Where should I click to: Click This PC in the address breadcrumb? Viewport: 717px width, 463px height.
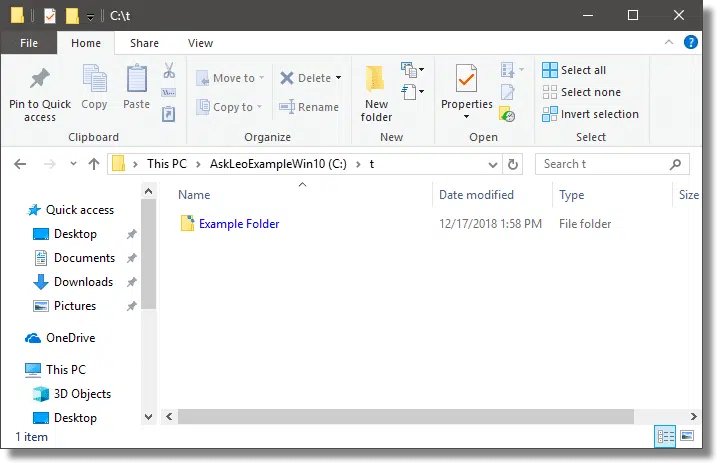pyautogui.click(x=167, y=164)
